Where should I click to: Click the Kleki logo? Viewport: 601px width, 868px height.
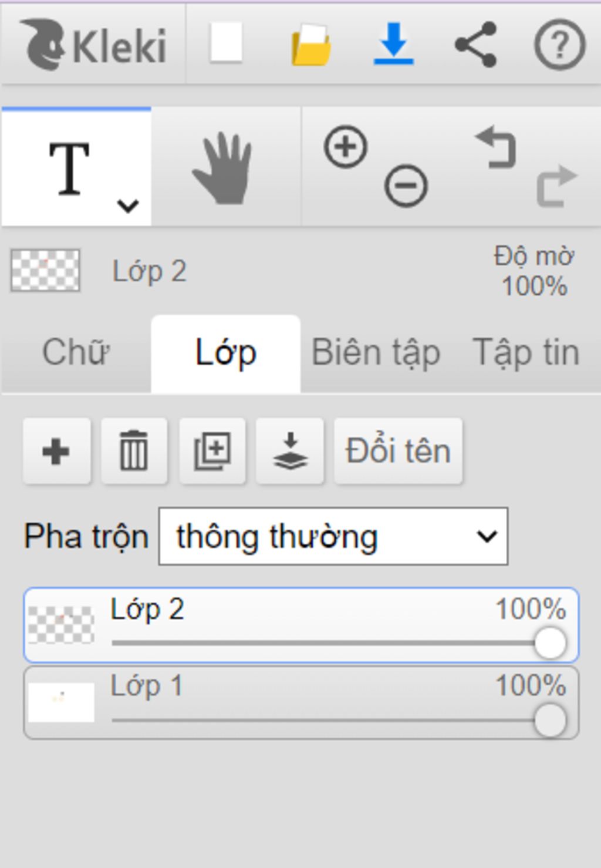coord(95,45)
